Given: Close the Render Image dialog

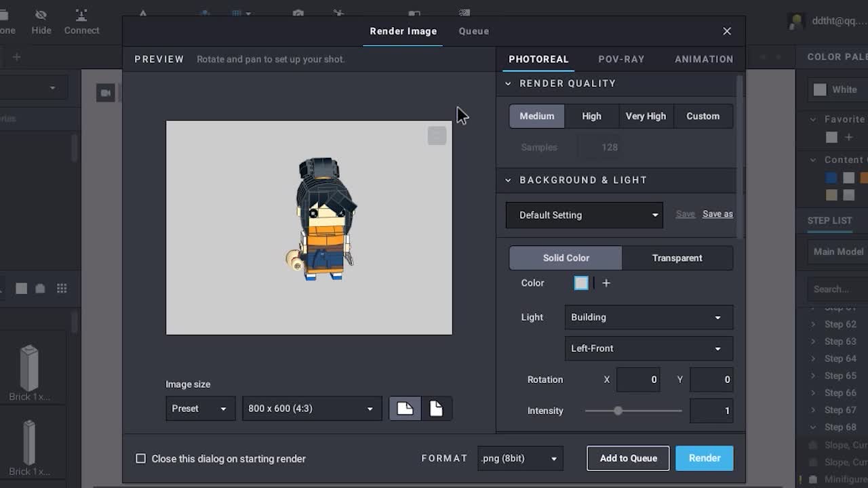Looking at the screenshot, I should 727,31.
